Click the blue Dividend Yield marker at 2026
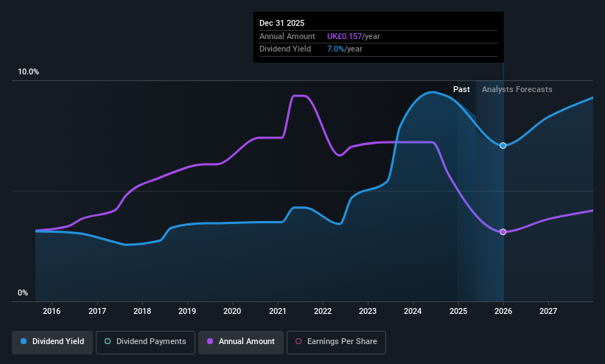This screenshot has width=605, height=364. (503, 145)
